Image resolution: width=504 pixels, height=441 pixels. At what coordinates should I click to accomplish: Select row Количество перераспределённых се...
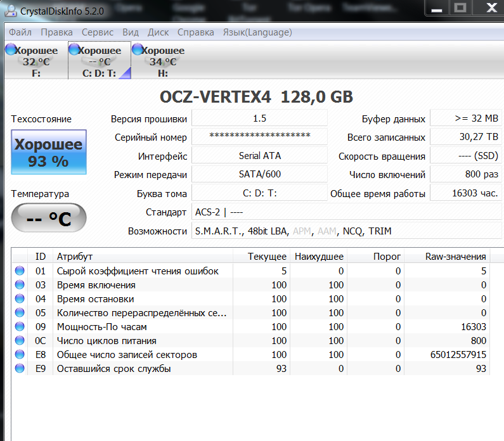(x=250, y=312)
